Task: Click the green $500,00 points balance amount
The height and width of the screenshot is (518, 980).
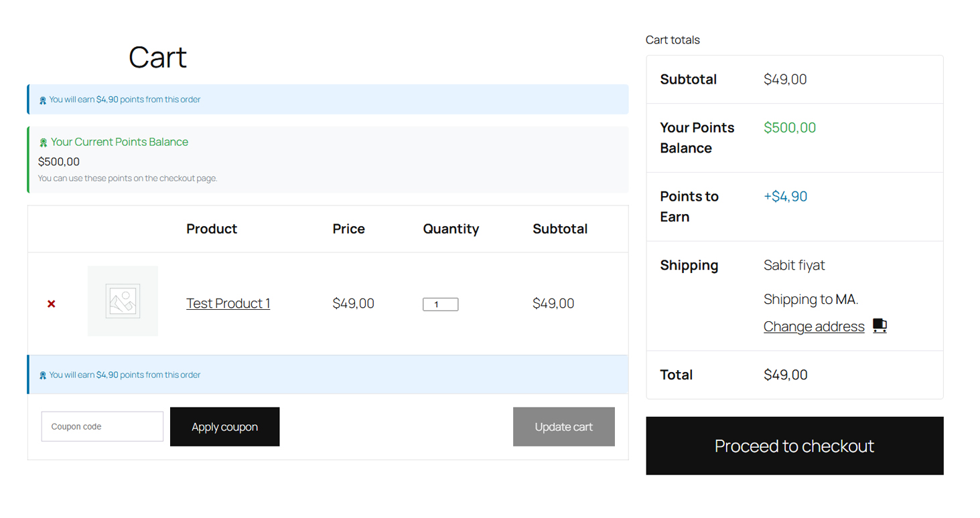Action: click(789, 127)
